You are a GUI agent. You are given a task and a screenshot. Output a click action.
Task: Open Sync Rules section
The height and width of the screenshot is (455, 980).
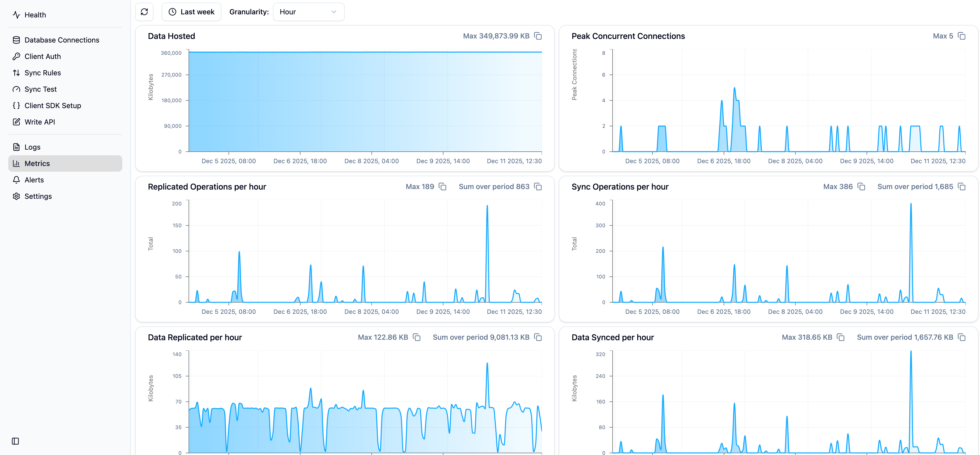click(x=43, y=73)
